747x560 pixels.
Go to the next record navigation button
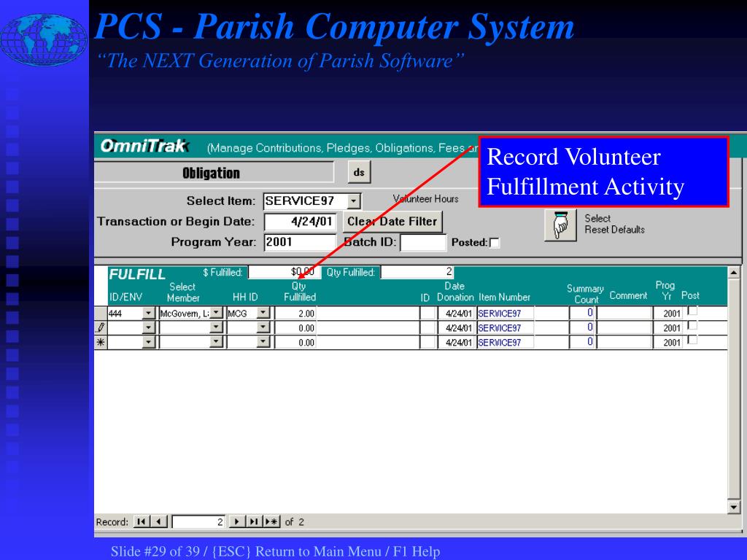click(x=237, y=521)
